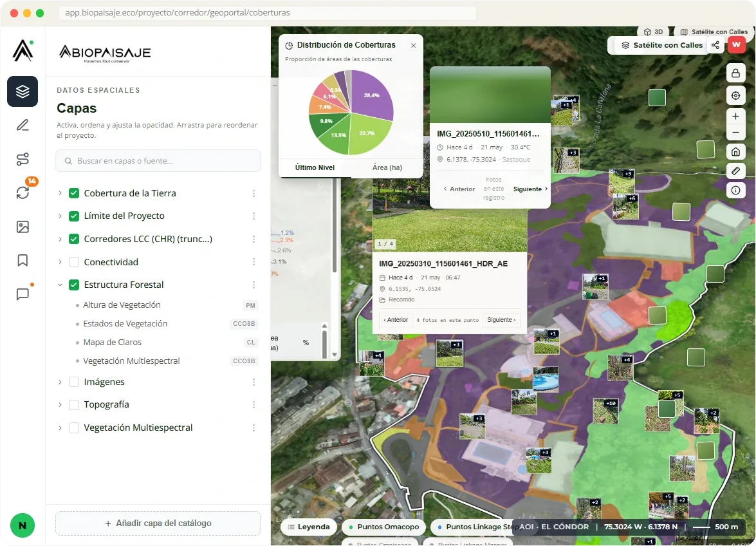Enable the Topografía layer checkbox
The height and width of the screenshot is (546, 756).
(74, 405)
